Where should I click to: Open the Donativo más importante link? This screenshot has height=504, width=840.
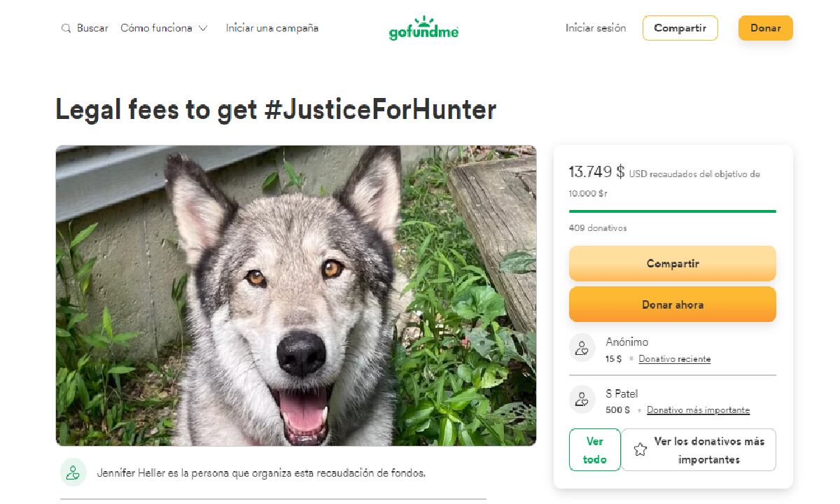[698, 409]
